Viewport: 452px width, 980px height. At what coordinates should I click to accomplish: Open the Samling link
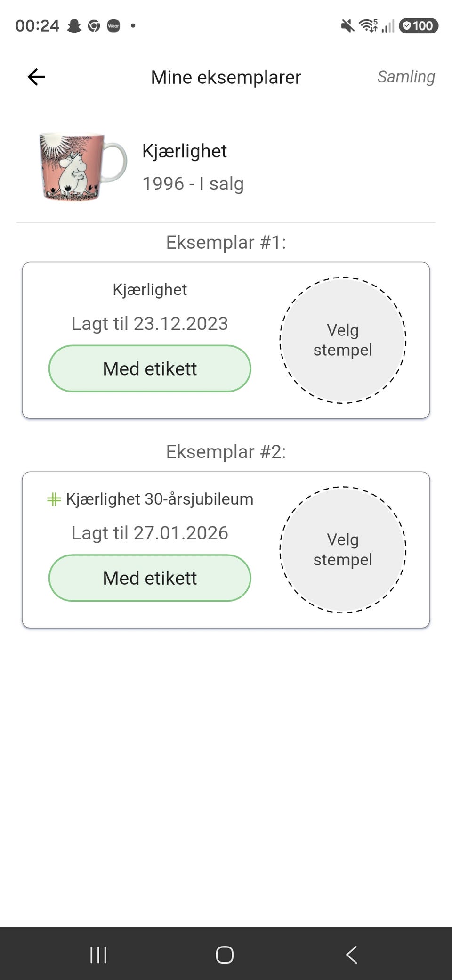click(406, 77)
